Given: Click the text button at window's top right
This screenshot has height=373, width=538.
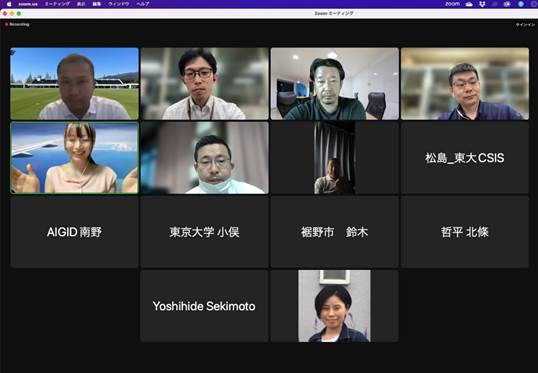Looking at the screenshot, I should click(x=525, y=25).
